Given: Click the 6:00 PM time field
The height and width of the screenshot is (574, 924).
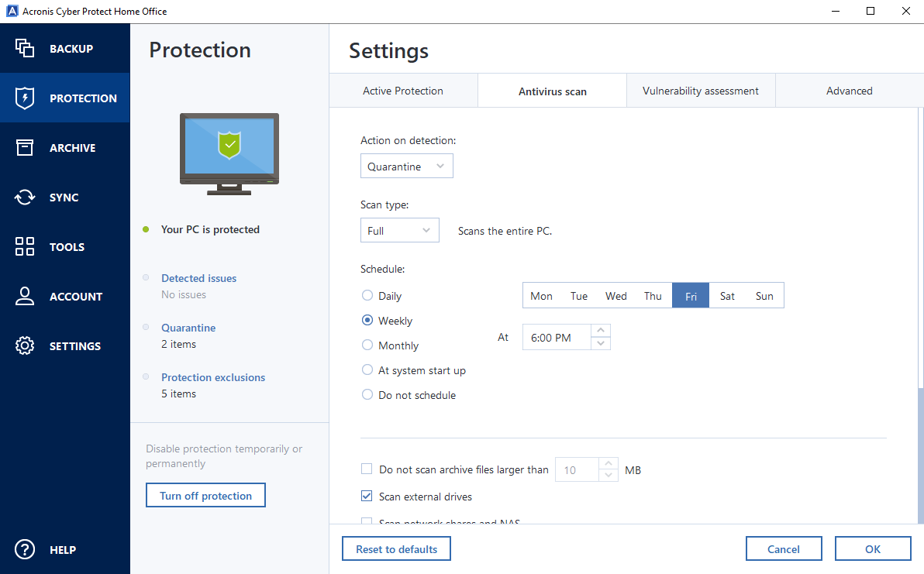Looking at the screenshot, I should point(557,337).
